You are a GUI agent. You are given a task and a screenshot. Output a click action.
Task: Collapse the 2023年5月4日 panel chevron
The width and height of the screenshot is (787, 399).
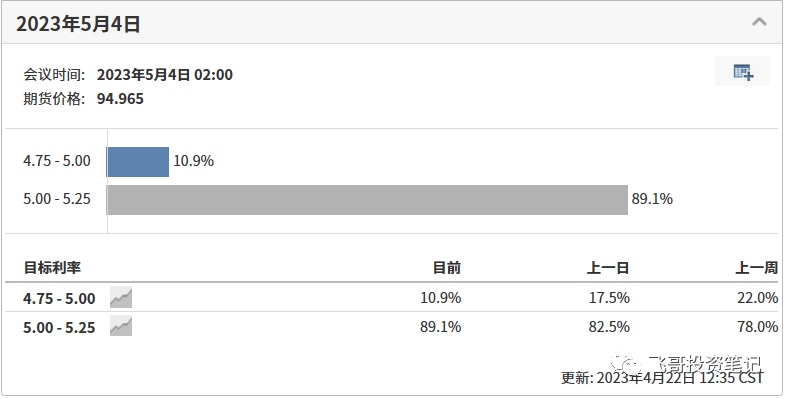[759, 22]
